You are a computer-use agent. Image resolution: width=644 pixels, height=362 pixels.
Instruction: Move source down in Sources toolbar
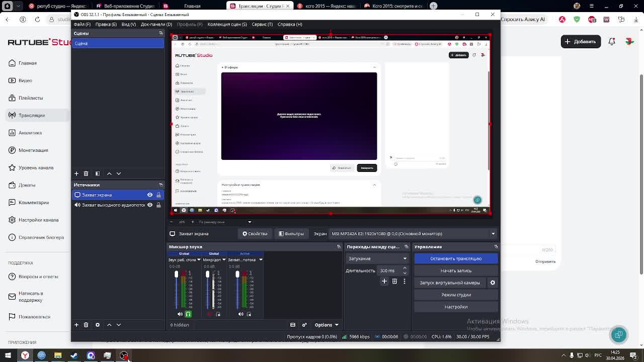(x=119, y=325)
